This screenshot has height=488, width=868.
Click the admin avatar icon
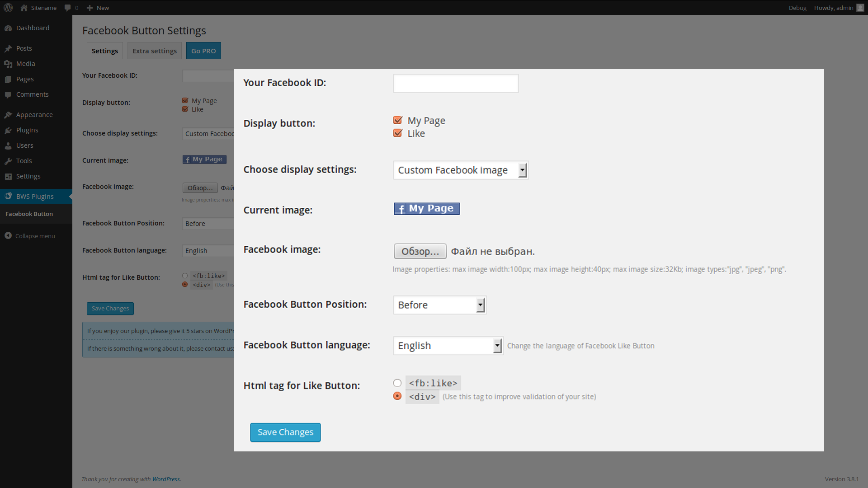point(860,8)
